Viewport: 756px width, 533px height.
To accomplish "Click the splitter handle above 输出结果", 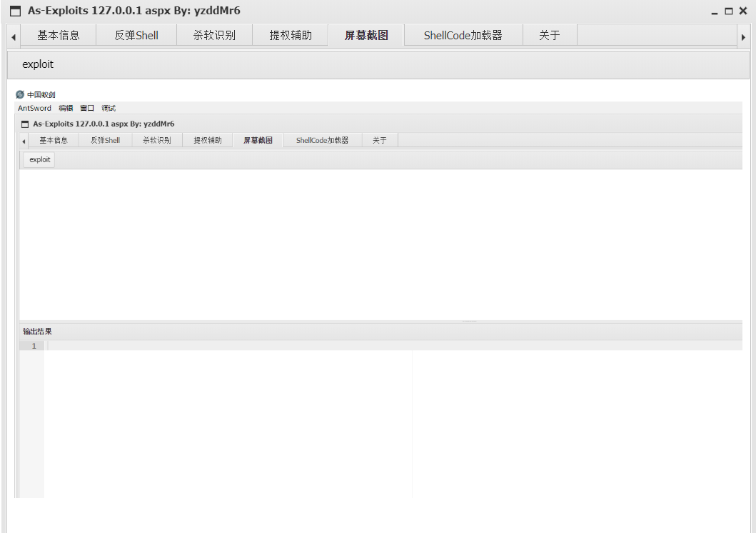I will (x=469, y=321).
